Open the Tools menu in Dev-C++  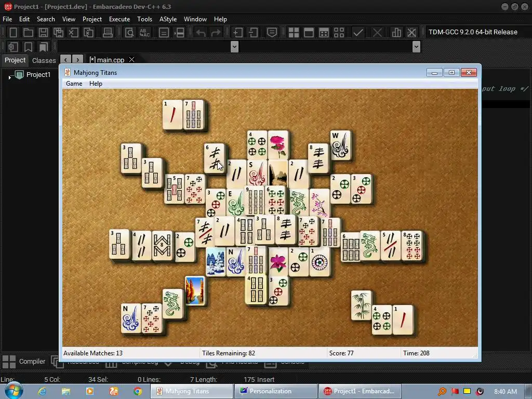click(x=144, y=19)
